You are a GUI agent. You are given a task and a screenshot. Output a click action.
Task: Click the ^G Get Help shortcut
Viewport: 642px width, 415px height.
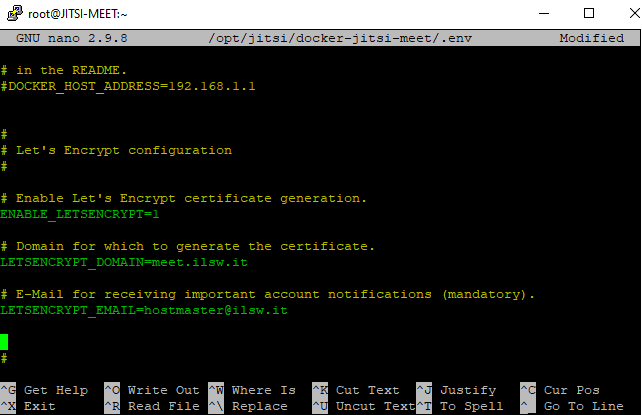44,390
